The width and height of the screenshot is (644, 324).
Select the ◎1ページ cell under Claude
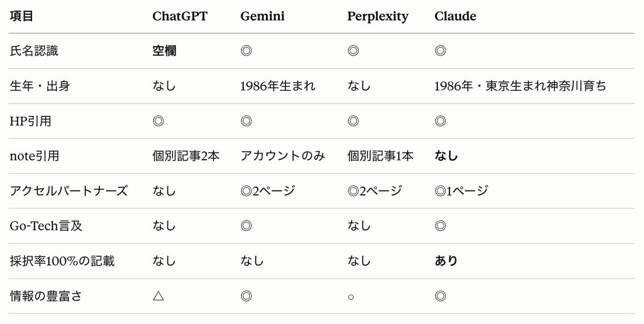[x=461, y=191]
